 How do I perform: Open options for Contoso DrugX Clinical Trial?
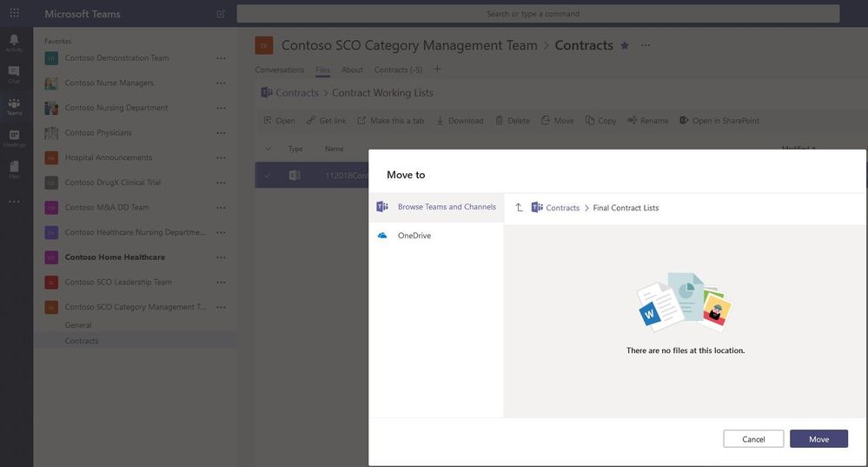coord(221,183)
